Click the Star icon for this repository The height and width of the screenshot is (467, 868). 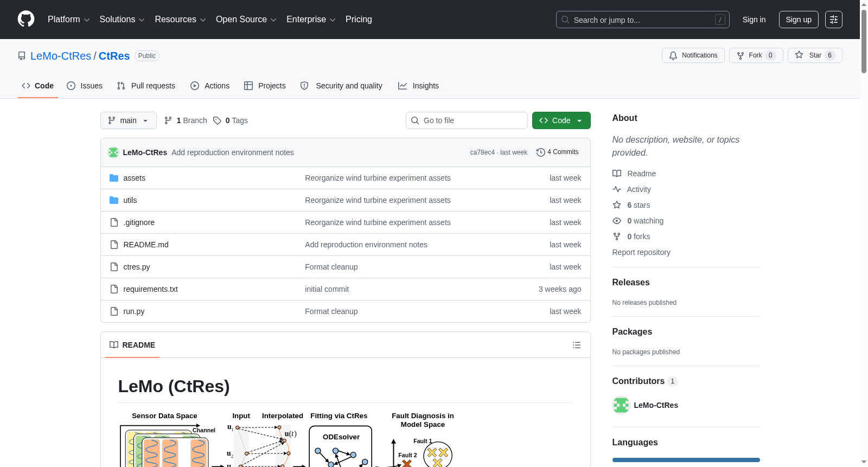point(799,55)
